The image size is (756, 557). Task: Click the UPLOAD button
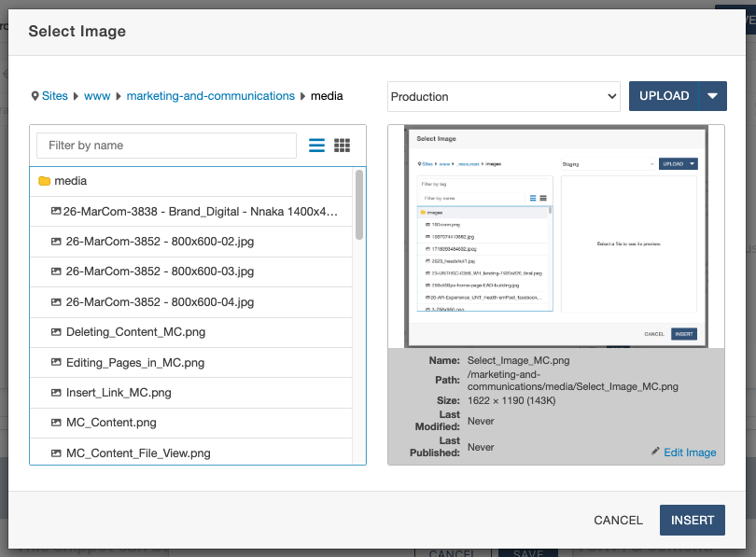coord(664,95)
